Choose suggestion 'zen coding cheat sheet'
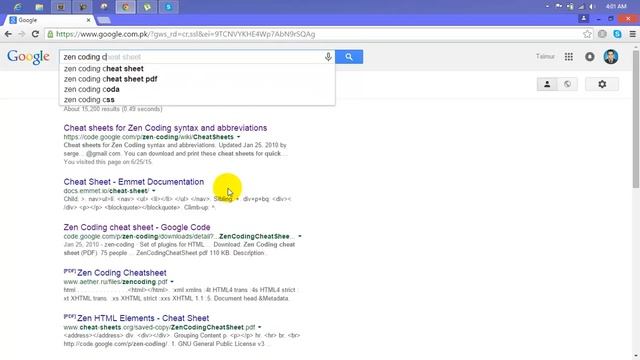640x360 pixels. (104, 69)
